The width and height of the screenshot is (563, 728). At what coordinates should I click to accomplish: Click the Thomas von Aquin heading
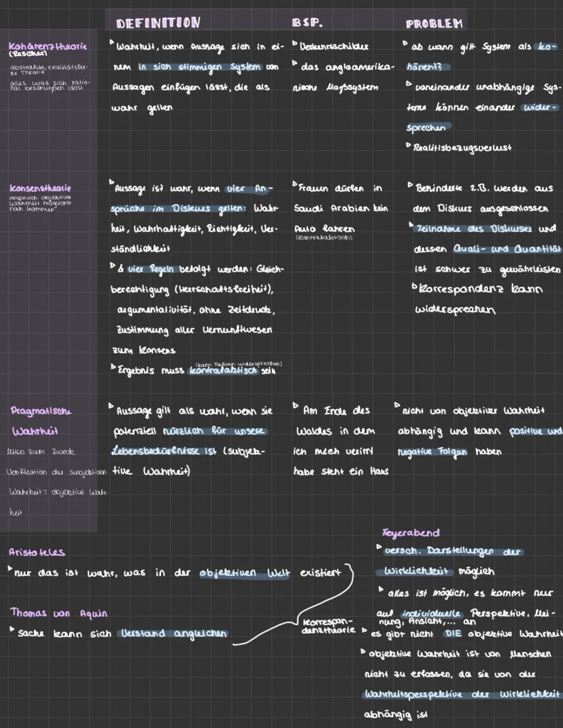click(58, 613)
